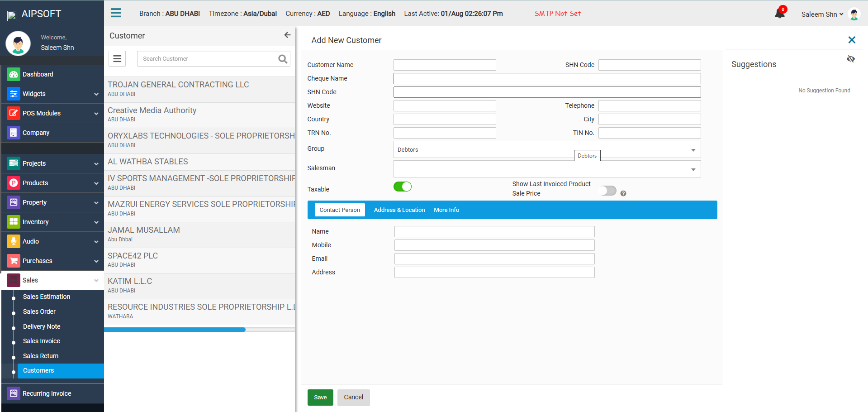This screenshot has width=868, height=412.
Task: Click the Telephone input field
Action: pos(650,105)
